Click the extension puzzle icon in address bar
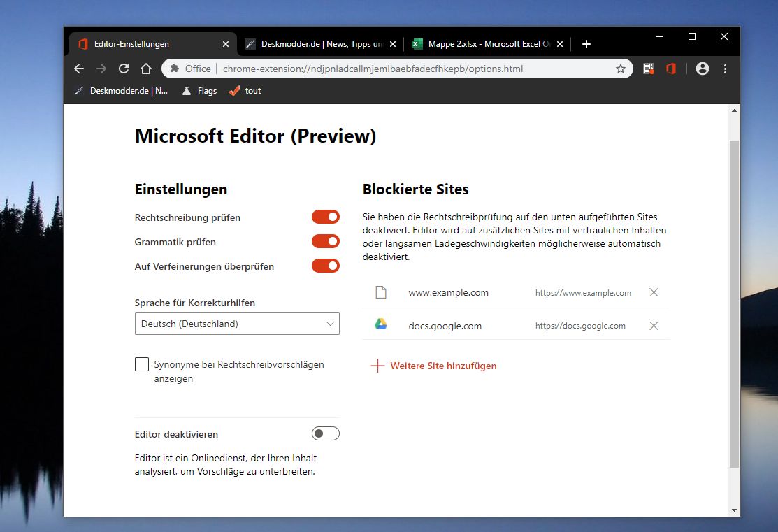778x532 pixels. point(174,69)
